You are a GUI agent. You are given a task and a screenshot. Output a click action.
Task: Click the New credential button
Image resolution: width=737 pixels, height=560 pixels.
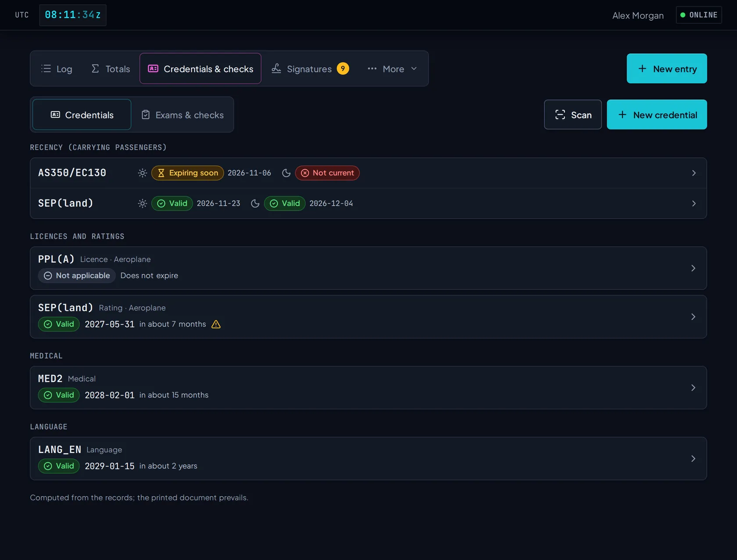[x=657, y=114]
